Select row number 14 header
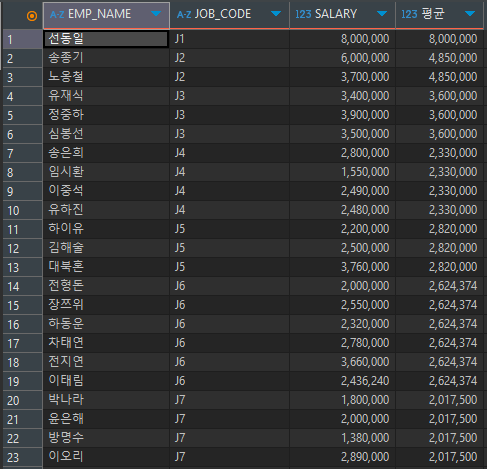487x469 pixels. click(x=23, y=286)
